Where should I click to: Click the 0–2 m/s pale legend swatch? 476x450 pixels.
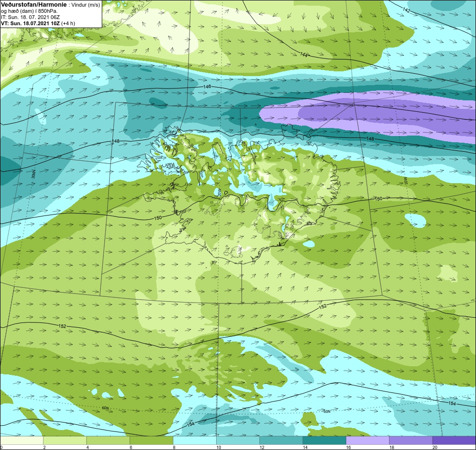coord(21,440)
